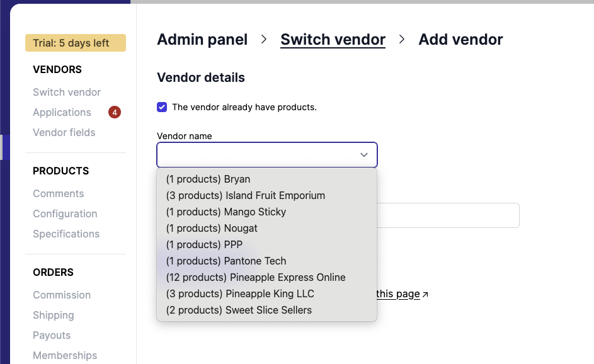This screenshot has width=594, height=364.
Task: Choose "(1 products) Bryan" vendor option
Action: [x=208, y=179]
